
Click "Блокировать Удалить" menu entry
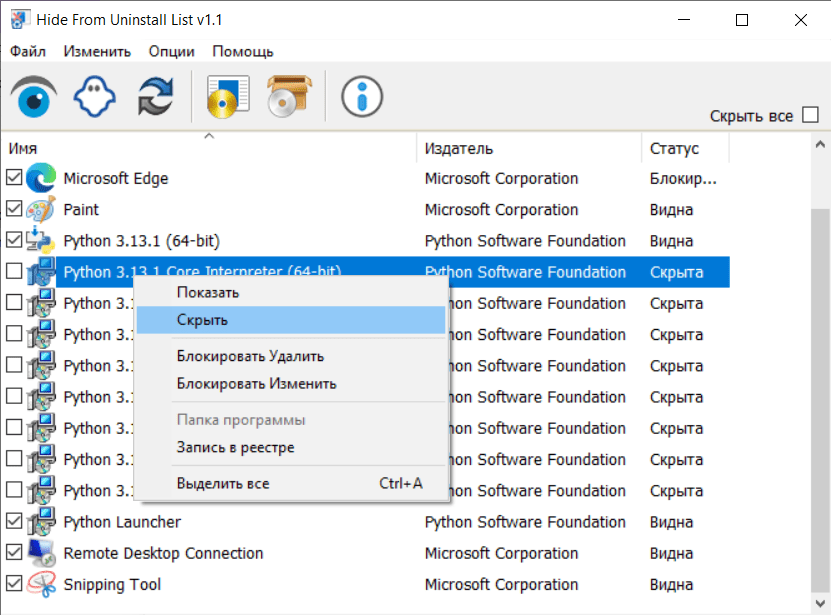pos(250,356)
